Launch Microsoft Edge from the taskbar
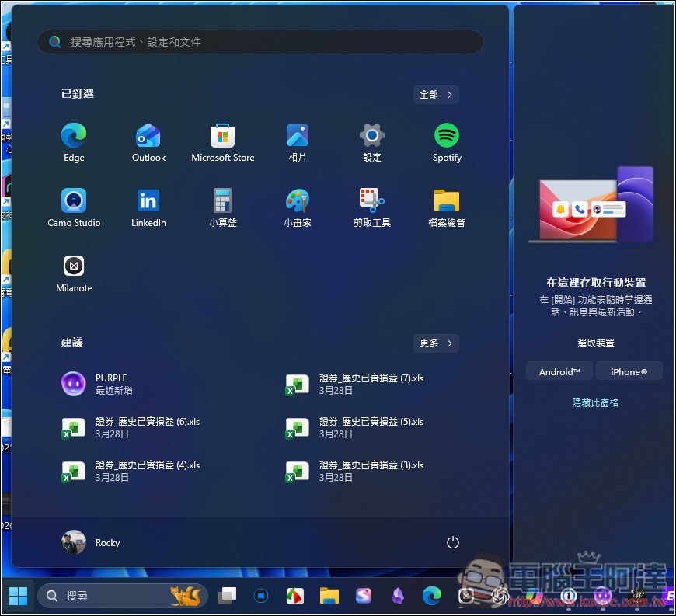The height and width of the screenshot is (616, 676). pos(432,595)
